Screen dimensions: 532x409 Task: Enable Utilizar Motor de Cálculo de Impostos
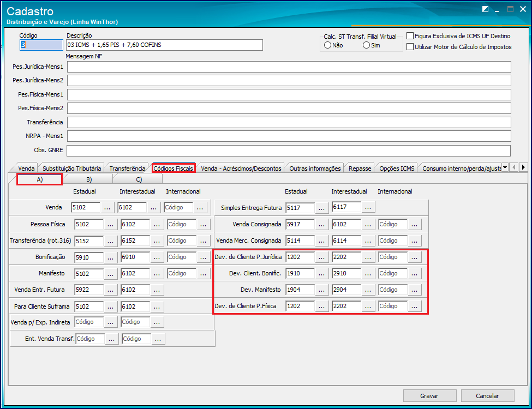coord(410,47)
